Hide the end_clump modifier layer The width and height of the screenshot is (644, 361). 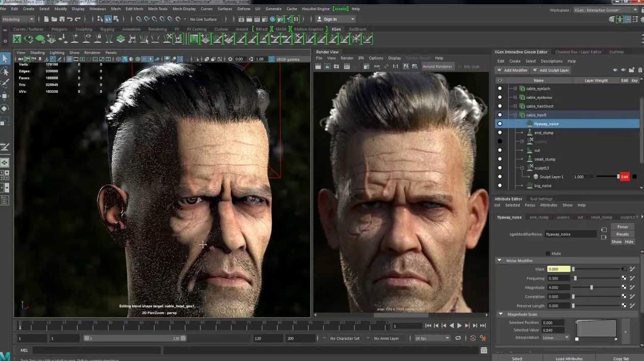point(500,133)
